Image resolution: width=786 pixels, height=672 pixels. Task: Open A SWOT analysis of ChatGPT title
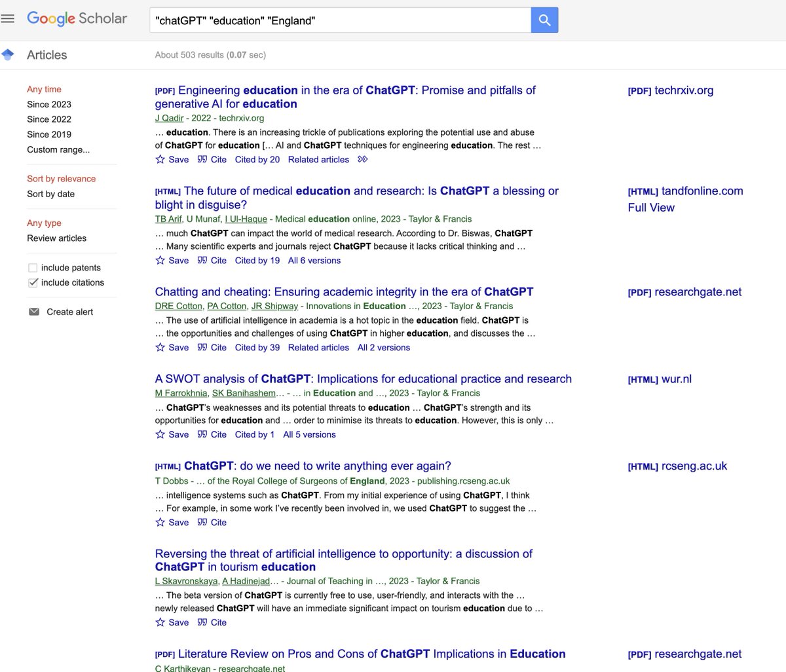pos(363,379)
